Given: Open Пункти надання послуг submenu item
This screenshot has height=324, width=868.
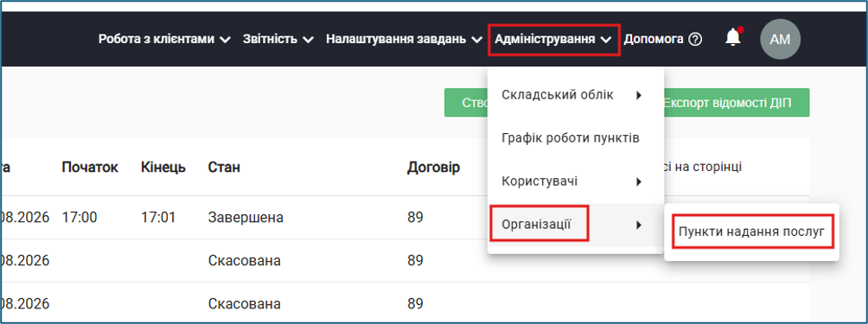Looking at the screenshot, I should pyautogui.click(x=752, y=232).
